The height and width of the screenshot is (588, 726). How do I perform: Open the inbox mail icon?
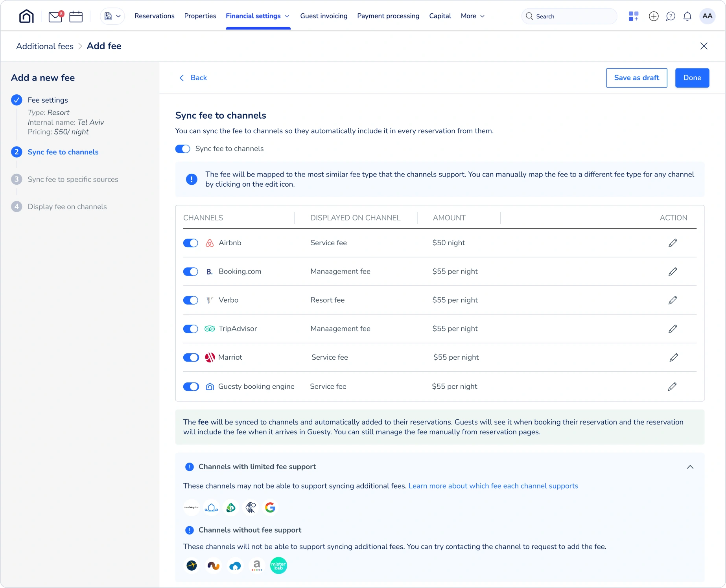click(55, 17)
